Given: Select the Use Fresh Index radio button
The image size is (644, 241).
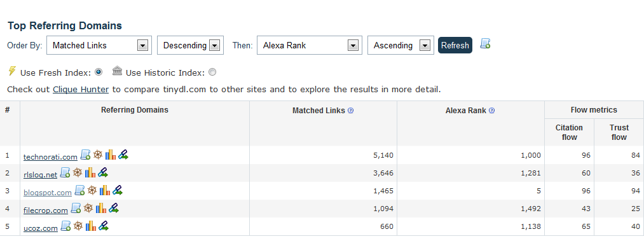Looking at the screenshot, I should pos(98,72).
